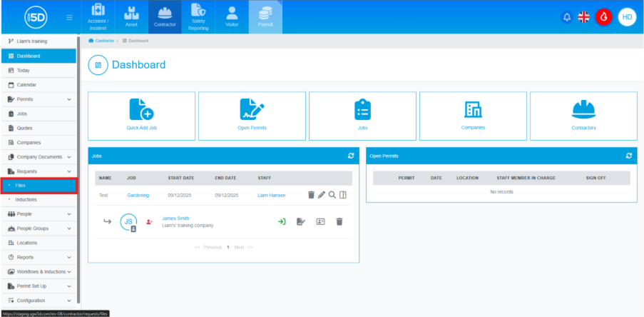This screenshot has width=644, height=317.
Task: Delete the Gardening job with trash icon
Action: click(311, 195)
